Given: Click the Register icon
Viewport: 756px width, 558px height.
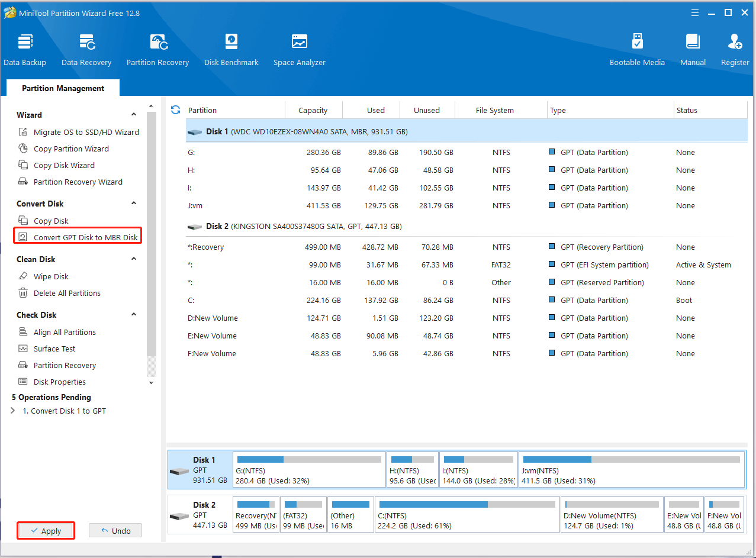Looking at the screenshot, I should pyautogui.click(x=735, y=42).
